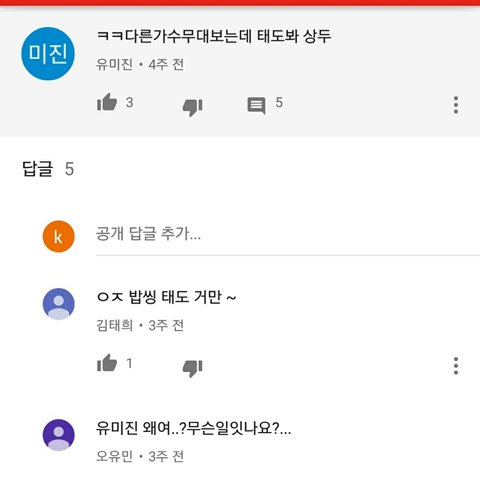Tap the 답글 5 replies header
The height and width of the screenshot is (480, 480).
pyautogui.click(x=48, y=169)
